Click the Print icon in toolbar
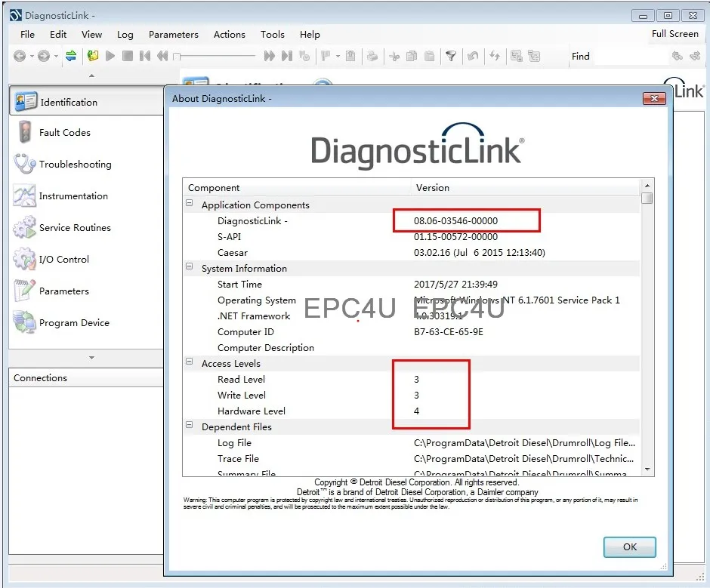710x588 pixels. [x=372, y=56]
